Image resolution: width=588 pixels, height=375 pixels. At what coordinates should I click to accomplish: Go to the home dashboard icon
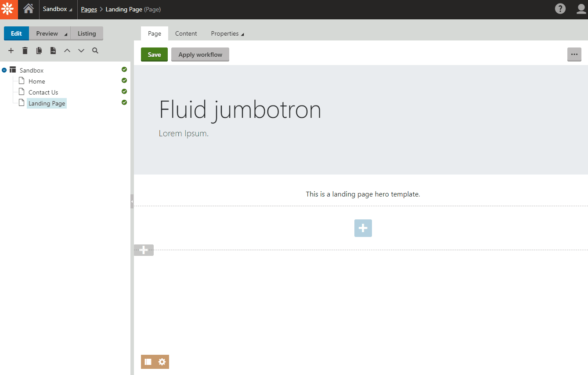[x=29, y=9]
